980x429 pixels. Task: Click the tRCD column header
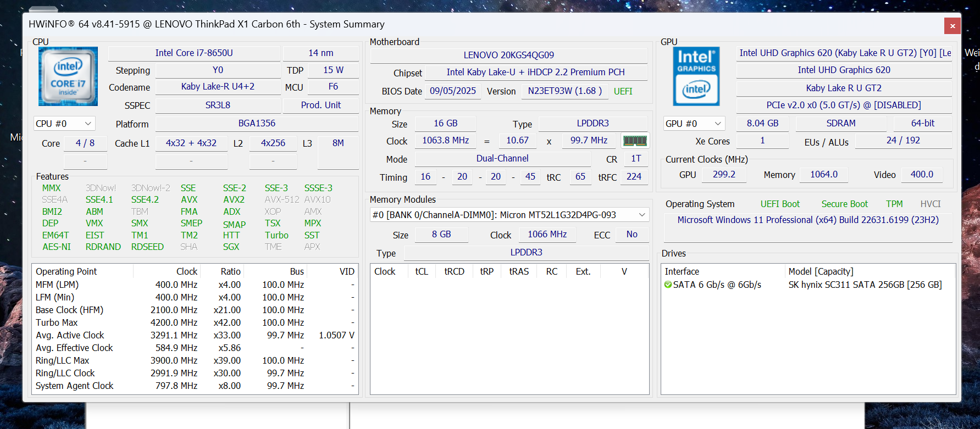[x=455, y=271]
